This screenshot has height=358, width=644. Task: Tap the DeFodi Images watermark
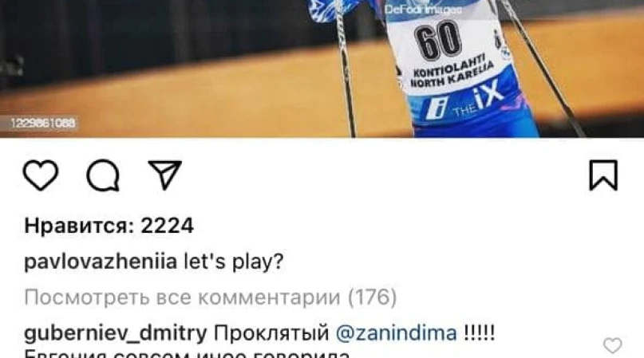423,9
